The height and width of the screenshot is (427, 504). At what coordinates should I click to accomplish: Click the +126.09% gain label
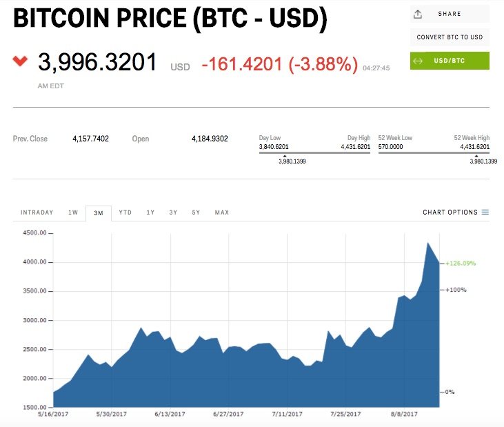point(461,264)
